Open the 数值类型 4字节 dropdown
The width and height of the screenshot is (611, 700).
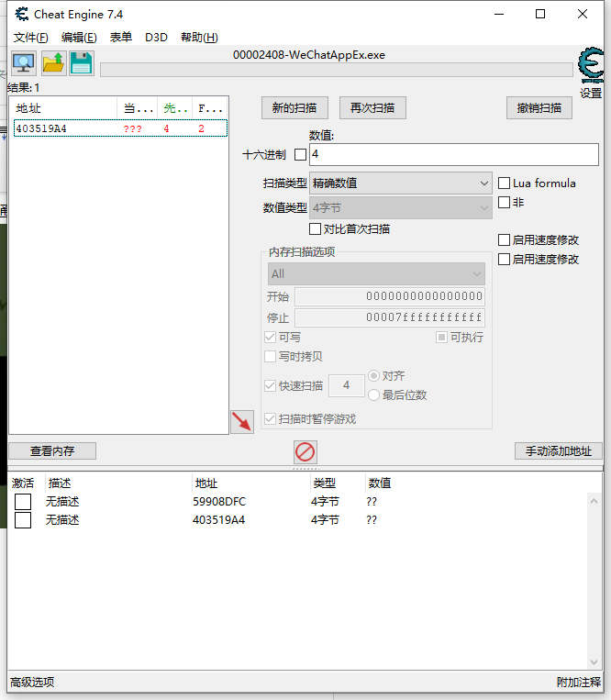tap(400, 208)
